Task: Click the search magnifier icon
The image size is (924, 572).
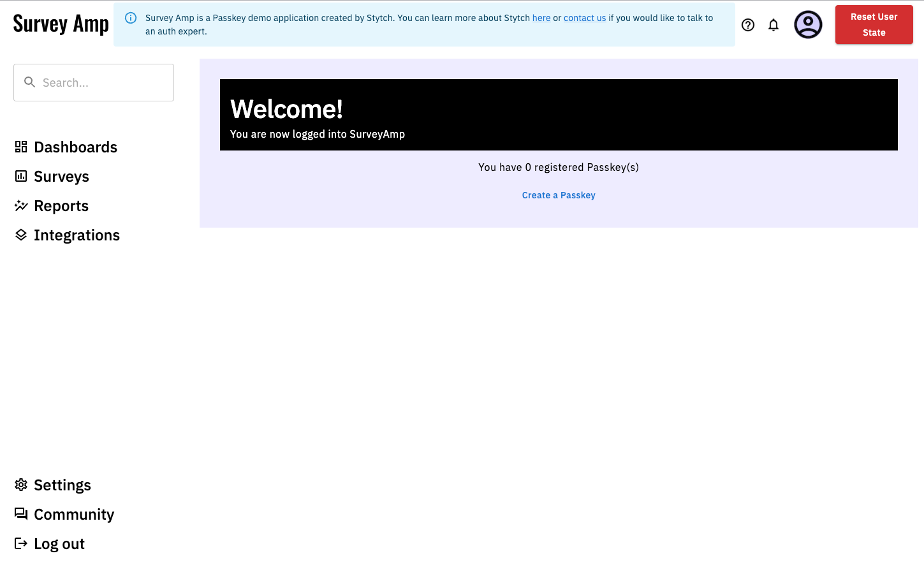Action: click(29, 82)
